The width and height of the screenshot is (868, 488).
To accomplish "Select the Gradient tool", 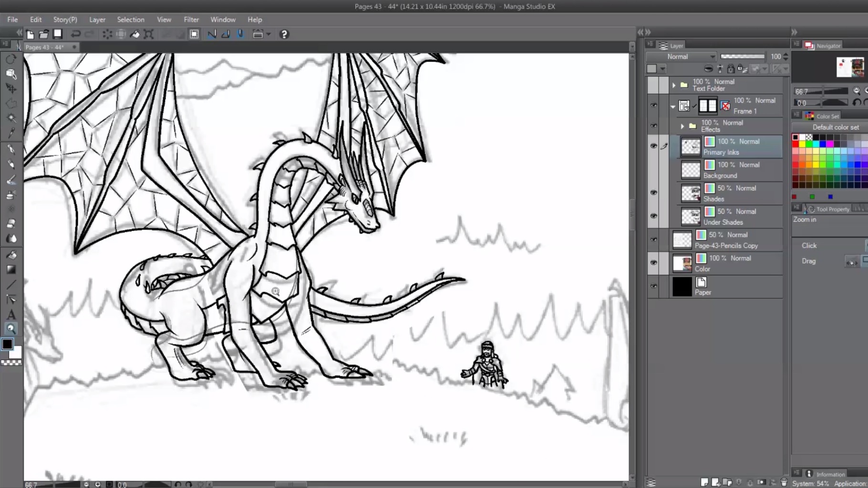I will coord(11,270).
